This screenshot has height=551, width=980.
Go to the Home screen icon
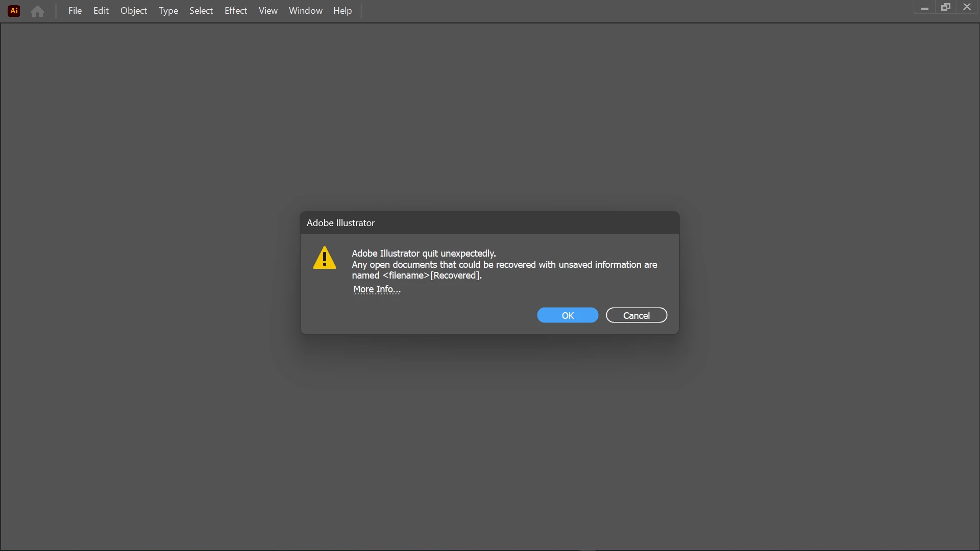pos(37,11)
